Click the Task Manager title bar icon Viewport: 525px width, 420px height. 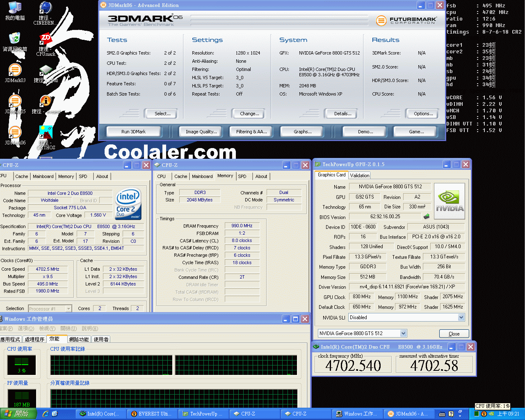[1, 319]
